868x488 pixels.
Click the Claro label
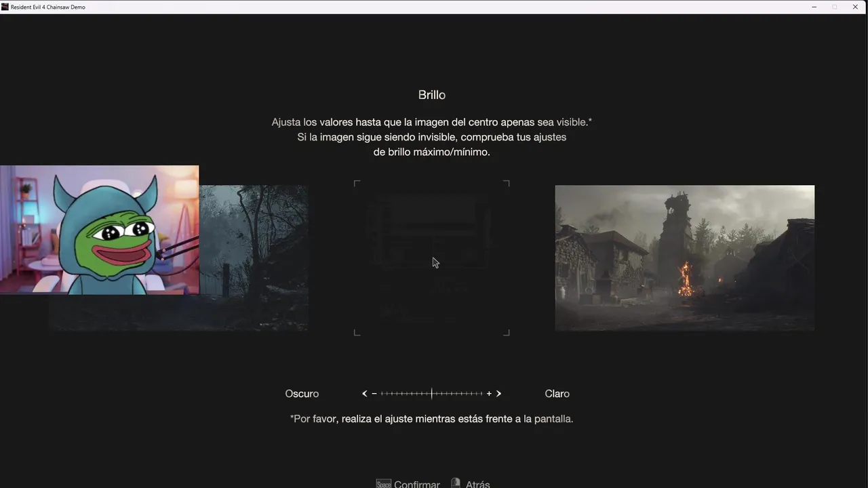[557, 394]
